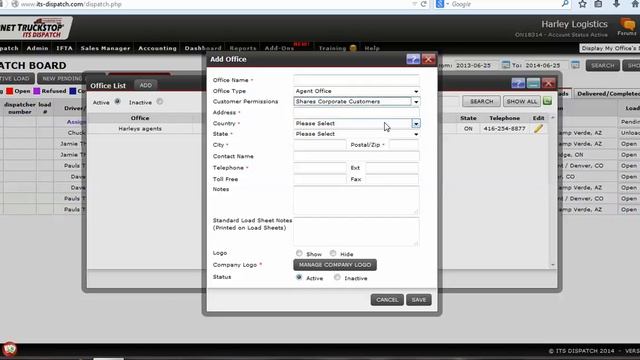Screen dimensions: 640x360
Task: Click SHOW ALL in the Office List window
Action: point(522,101)
